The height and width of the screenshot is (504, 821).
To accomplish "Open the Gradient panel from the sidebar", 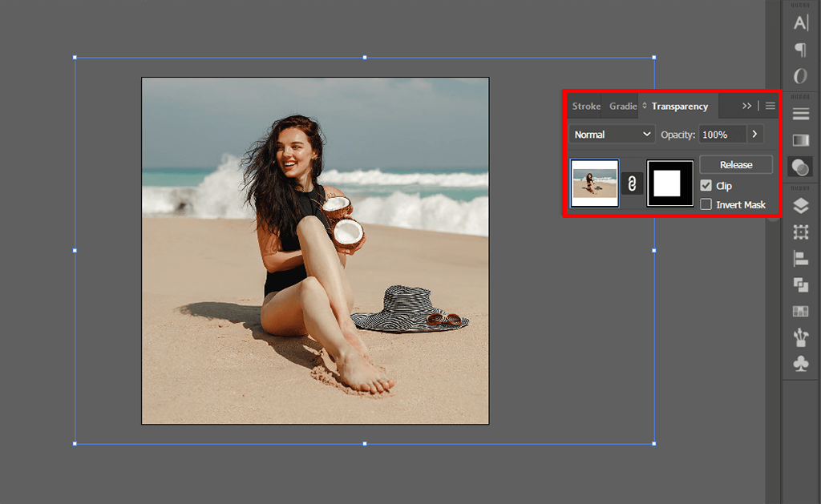I will (800, 139).
